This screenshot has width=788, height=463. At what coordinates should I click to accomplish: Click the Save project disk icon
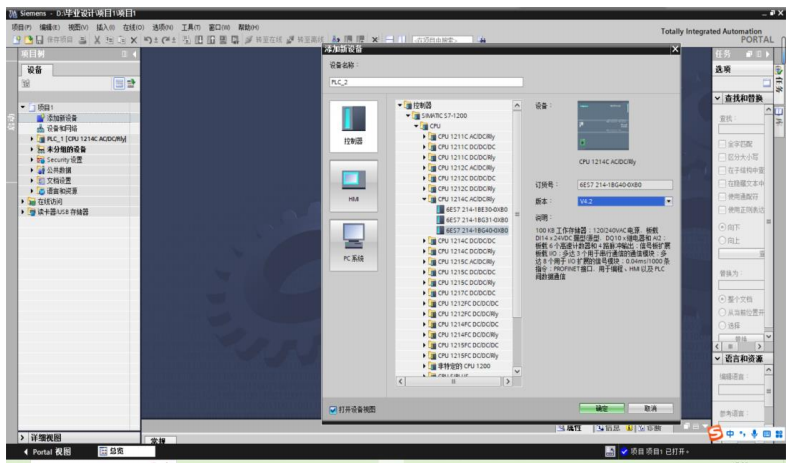click(39, 39)
